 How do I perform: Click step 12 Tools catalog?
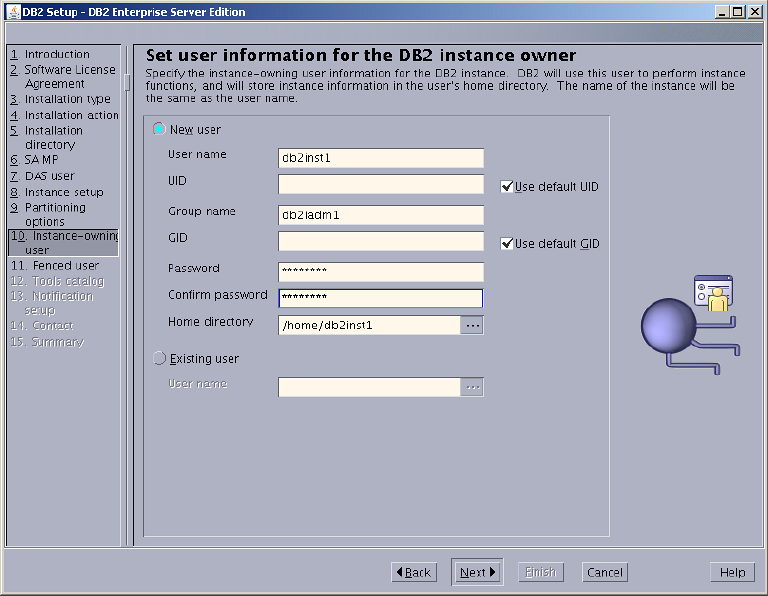pos(57,281)
